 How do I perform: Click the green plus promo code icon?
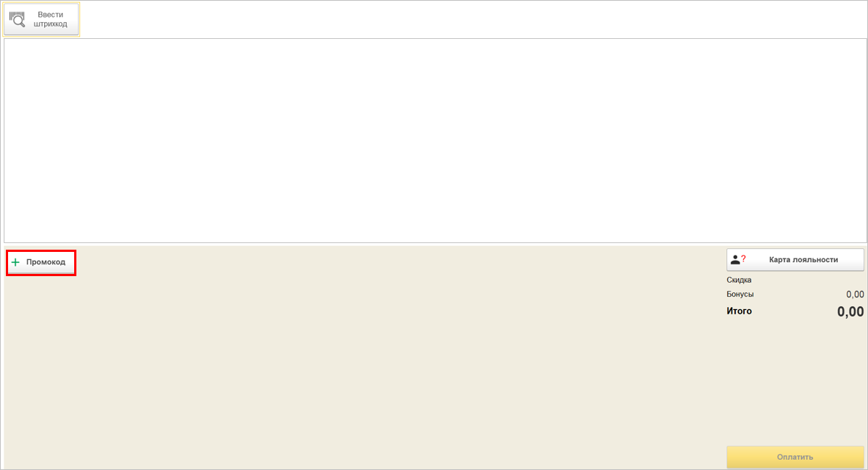point(15,262)
